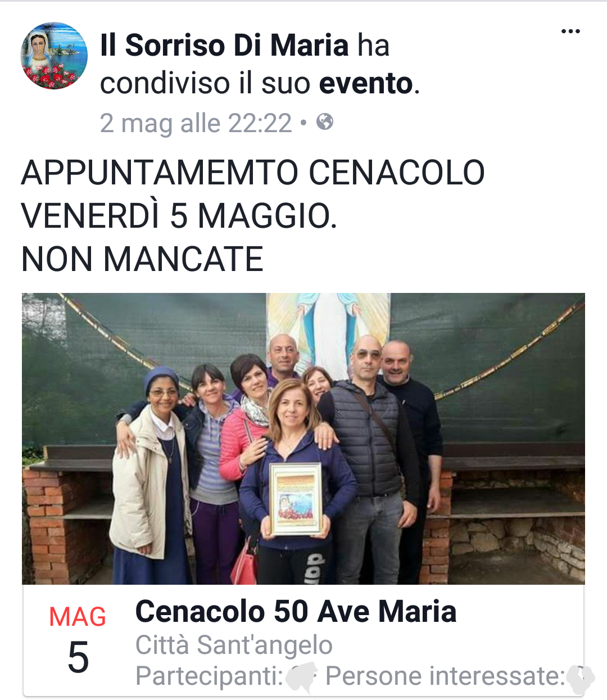Click the red "MAG" month label
This screenshot has width=607, height=700.
pyautogui.click(x=78, y=617)
